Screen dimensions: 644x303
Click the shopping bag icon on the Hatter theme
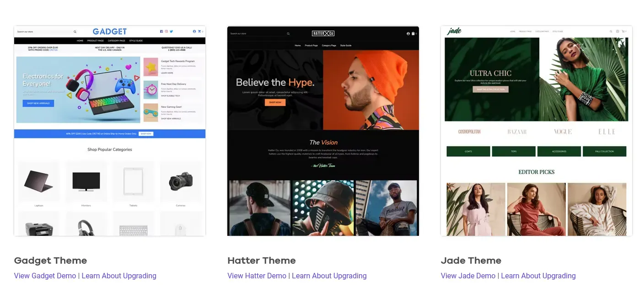[413, 33]
